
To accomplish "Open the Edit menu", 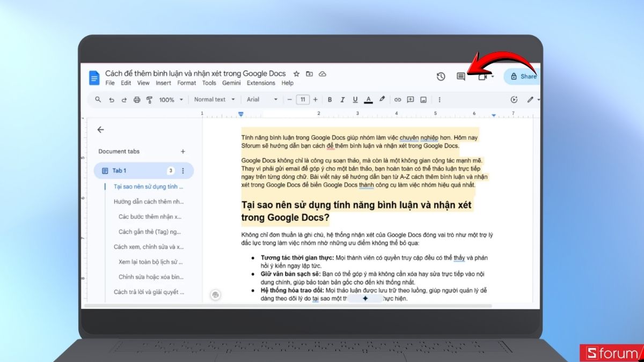I will (126, 83).
